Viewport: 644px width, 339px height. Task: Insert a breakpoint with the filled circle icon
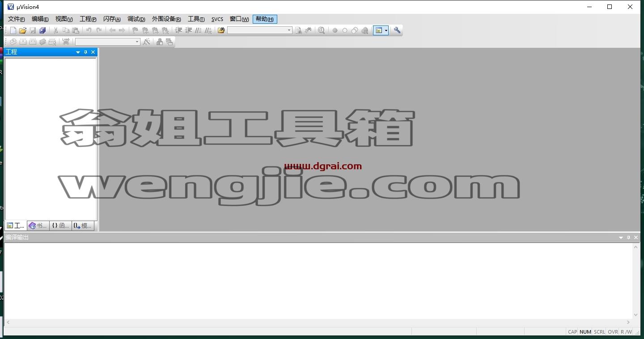pos(335,30)
